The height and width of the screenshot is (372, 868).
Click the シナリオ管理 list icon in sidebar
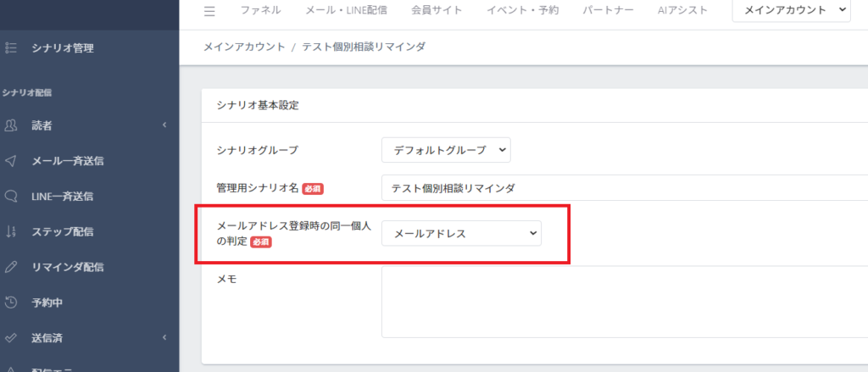click(x=11, y=48)
